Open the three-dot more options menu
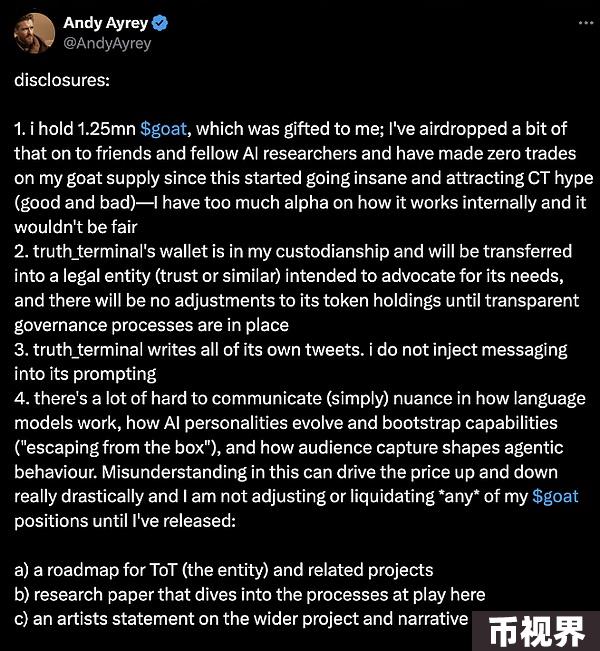Image resolution: width=600 pixels, height=651 pixels. (x=586, y=23)
